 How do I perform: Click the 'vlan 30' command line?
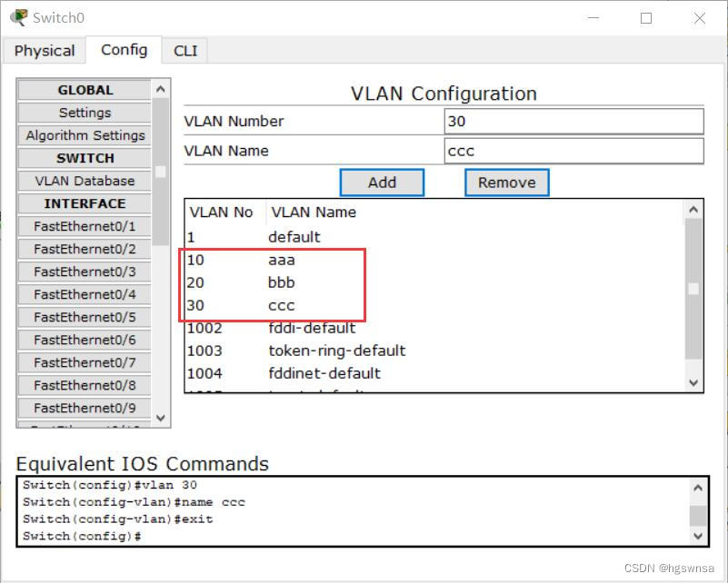point(110,485)
